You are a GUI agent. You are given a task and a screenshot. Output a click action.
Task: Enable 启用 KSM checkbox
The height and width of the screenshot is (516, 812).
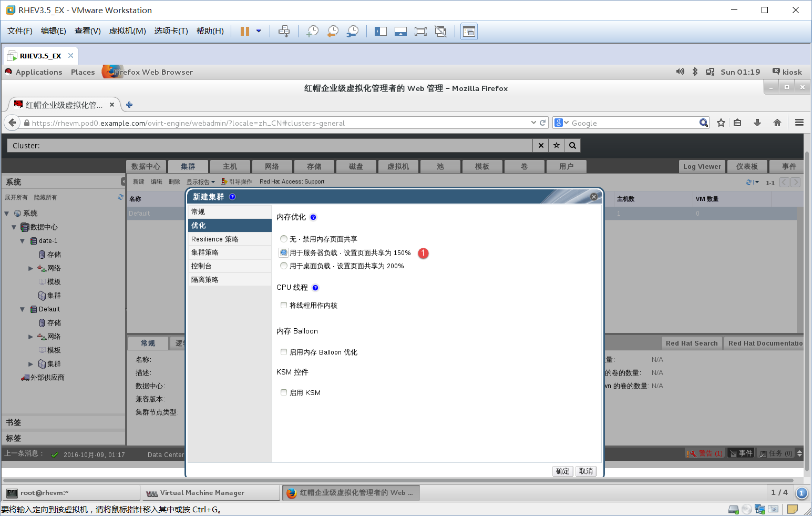pos(284,392)
